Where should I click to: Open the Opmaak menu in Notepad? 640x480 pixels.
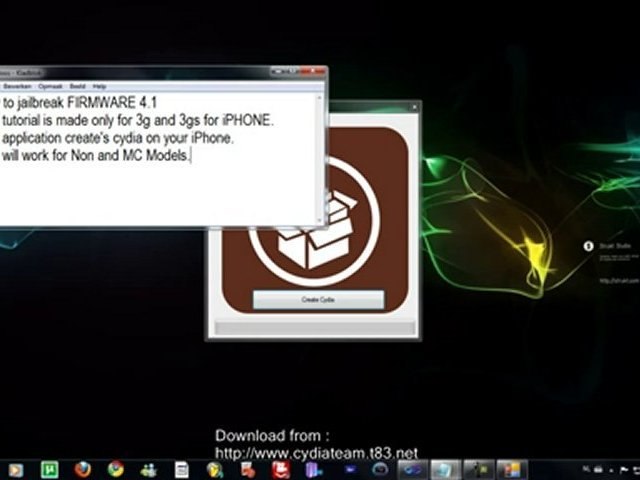tap(50, 86)
